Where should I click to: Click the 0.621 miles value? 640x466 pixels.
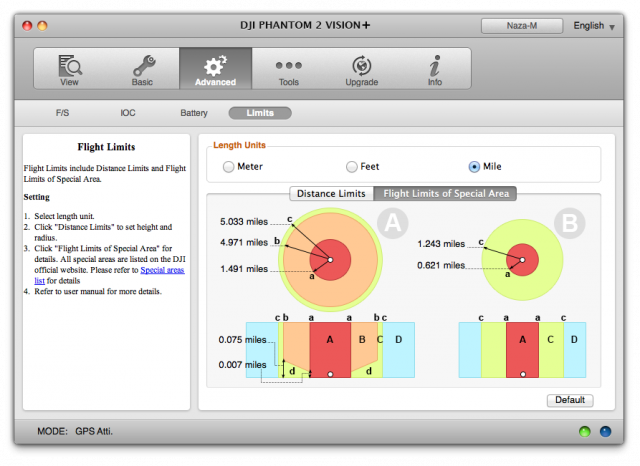pos(441,266)
